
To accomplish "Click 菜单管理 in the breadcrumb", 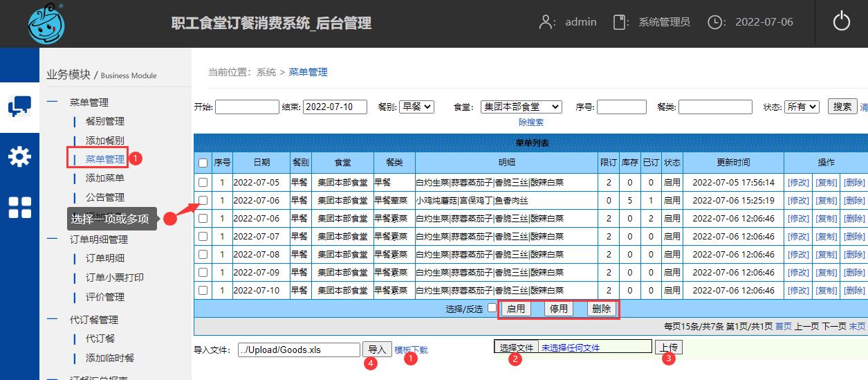I will click(308, 72).
